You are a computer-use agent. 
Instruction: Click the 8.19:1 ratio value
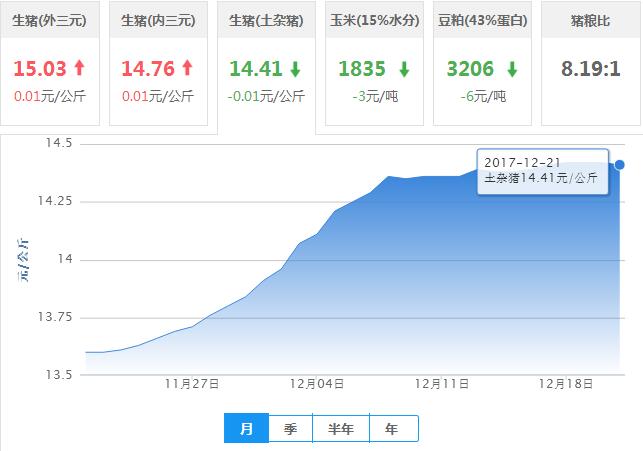tap(591, 68)
